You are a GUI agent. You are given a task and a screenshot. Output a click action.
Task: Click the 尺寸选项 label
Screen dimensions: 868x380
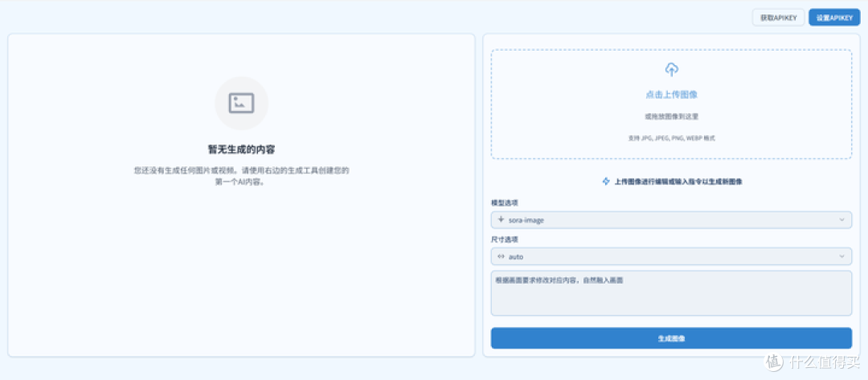click(504, 239)
